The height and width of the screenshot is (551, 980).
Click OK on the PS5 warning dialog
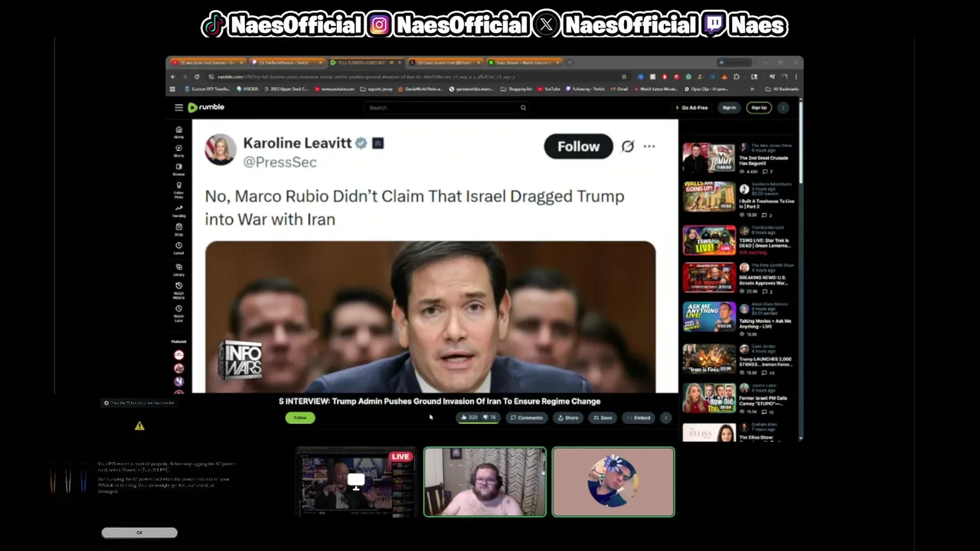point(139,533)
